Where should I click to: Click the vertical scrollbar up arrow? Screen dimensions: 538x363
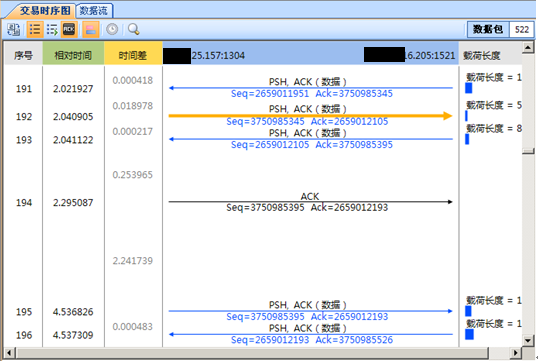click(528, 47)
